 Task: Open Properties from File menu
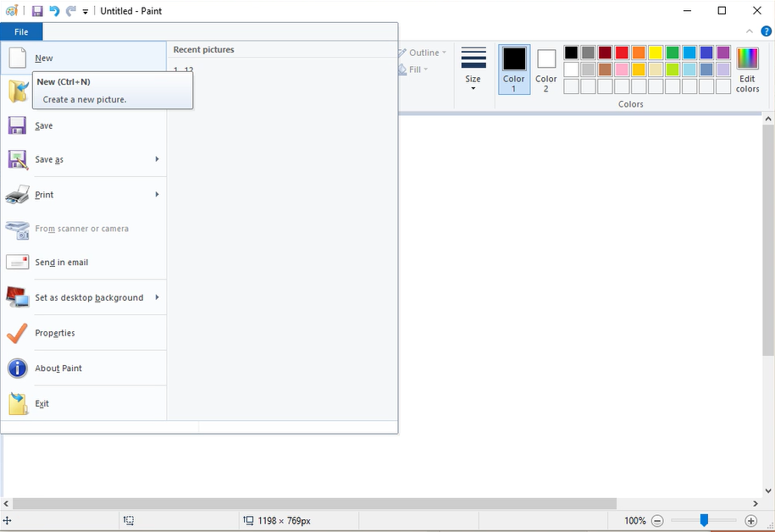pos(84,333)
